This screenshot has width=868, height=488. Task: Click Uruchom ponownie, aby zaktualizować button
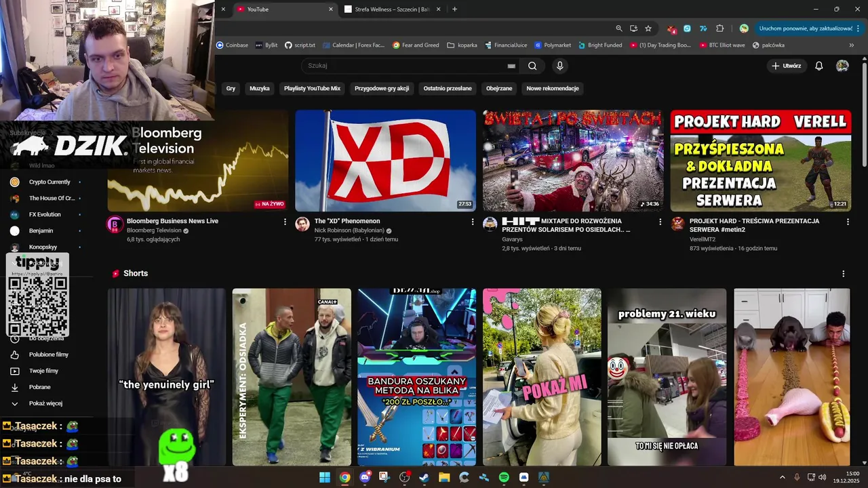coord(806,28)
